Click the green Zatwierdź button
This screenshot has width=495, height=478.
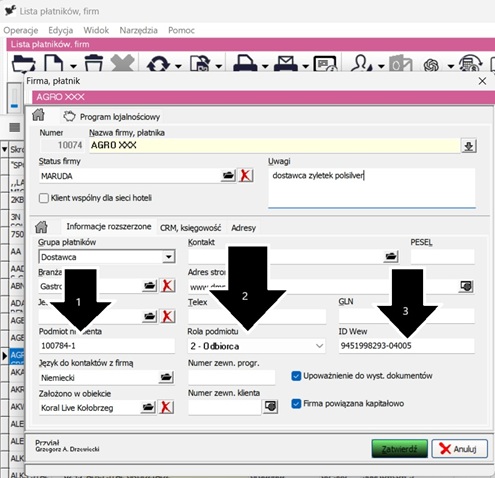coord(399,449)
